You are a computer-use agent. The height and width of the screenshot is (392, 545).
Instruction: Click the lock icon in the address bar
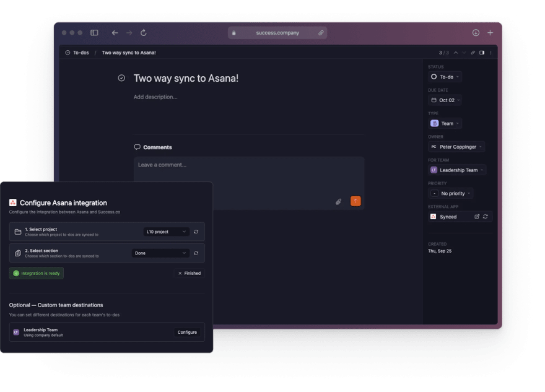tap(234, 33)
